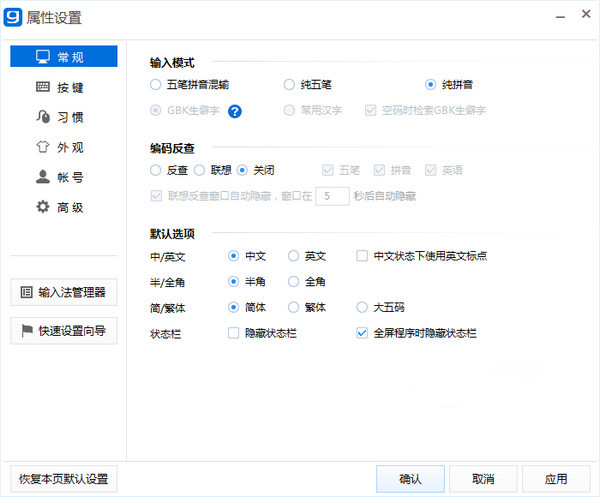This screenshot has height=497, width=600.
Task: Click the flag icon in 快速设置向导 button
Action: (27, 331)
